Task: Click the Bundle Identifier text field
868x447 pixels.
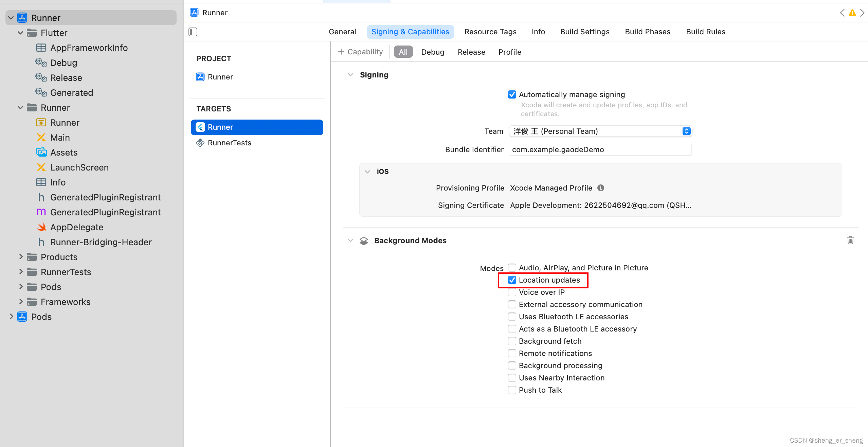Action: (600, 149)
